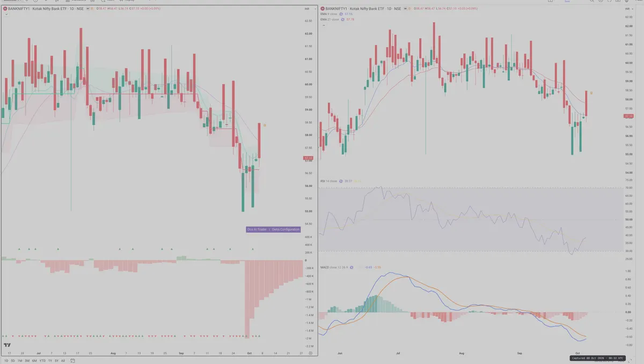This screenshot has height=364, width=644.
Task: Click BANKNIFTY1 symbol title in left chart
Action: [x=47, y=9]
